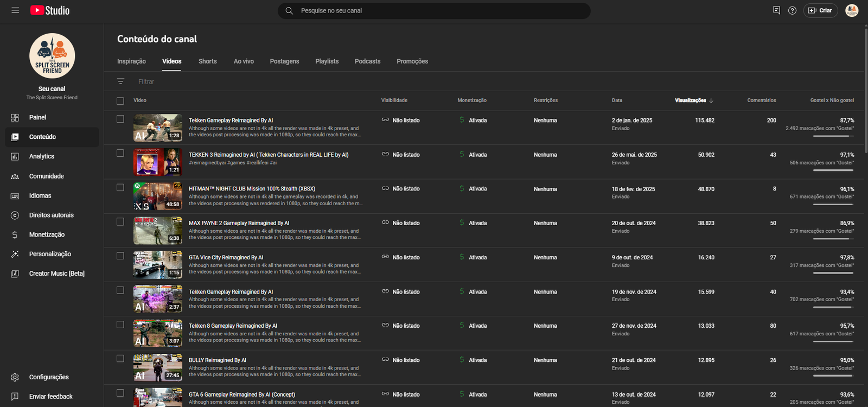Viewport: 868px width, 407px height.
Task: Open the help question mark icon
Action: [x=792, y=10]
